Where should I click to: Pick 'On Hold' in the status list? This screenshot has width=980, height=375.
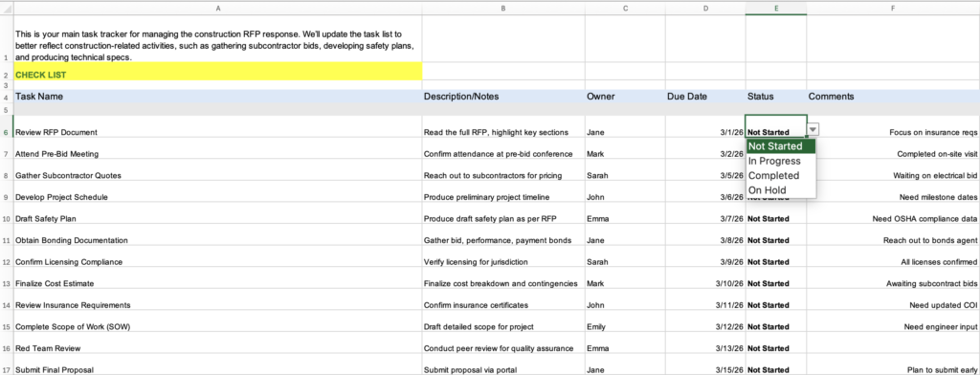pos(781,190)
